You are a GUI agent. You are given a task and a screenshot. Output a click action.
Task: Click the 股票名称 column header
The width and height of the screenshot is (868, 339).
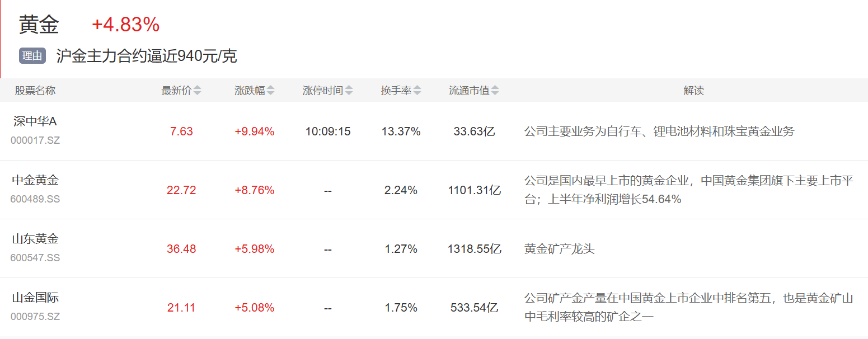click(35, 91)
